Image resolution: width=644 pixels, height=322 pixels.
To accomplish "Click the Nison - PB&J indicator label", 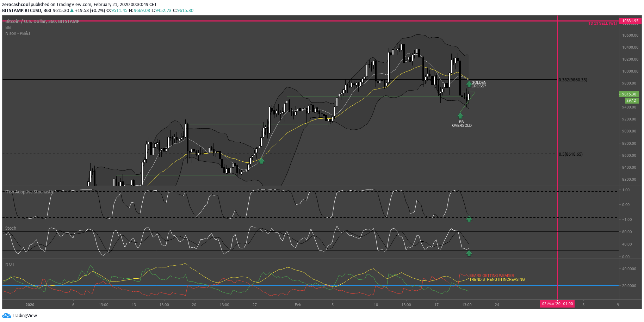I will 18,33.
